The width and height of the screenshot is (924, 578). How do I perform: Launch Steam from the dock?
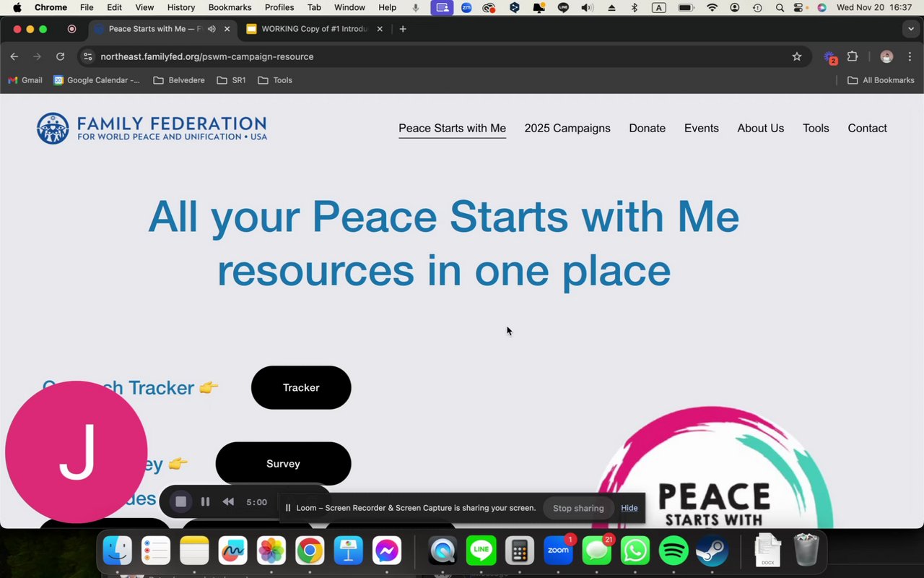(712, 551)
